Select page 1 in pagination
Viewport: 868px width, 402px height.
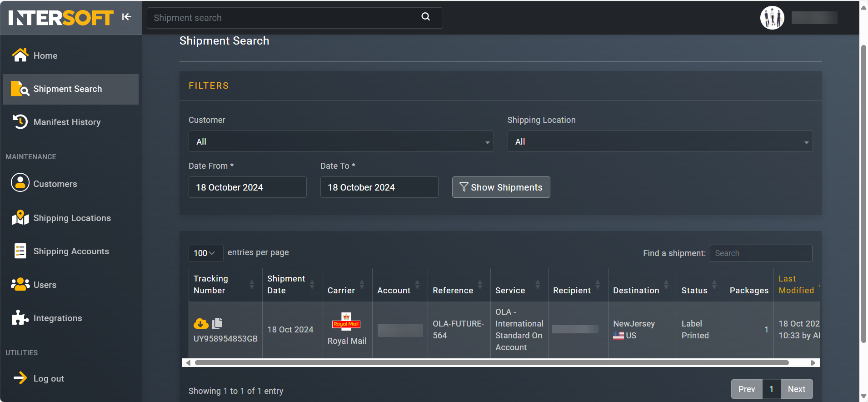(x=771, y=389)
